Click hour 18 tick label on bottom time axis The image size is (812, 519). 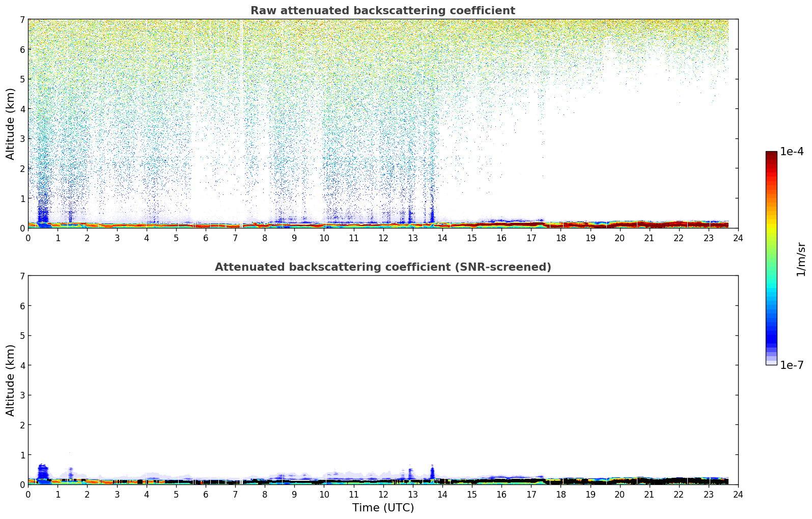[x=561, y=495]
